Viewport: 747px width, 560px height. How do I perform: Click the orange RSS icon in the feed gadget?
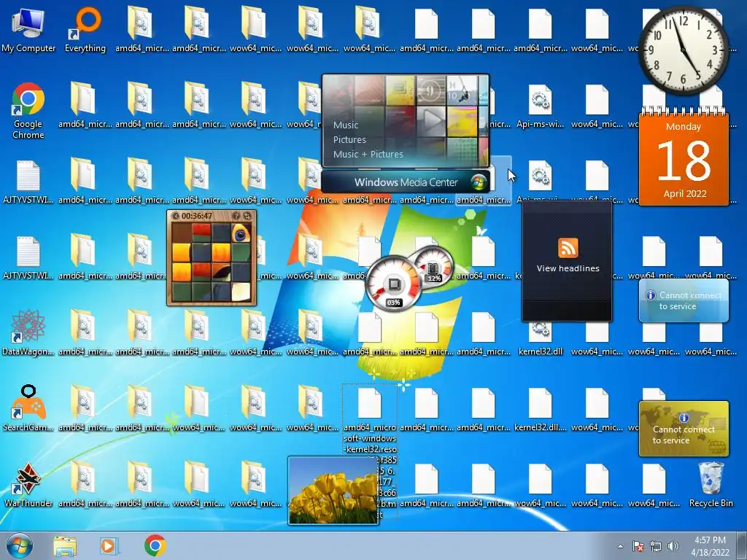tap(568, 248)
